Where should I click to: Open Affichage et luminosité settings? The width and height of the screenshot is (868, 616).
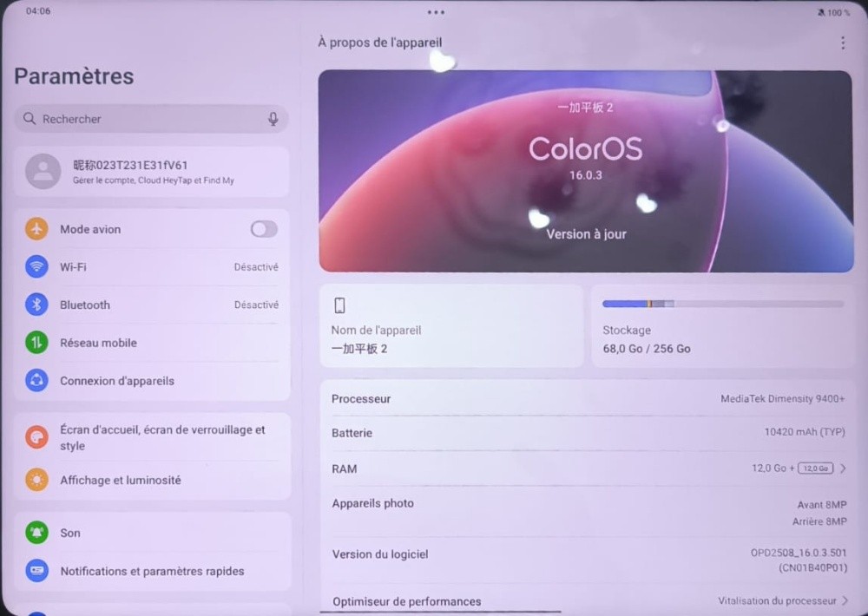tap(152, 480)
